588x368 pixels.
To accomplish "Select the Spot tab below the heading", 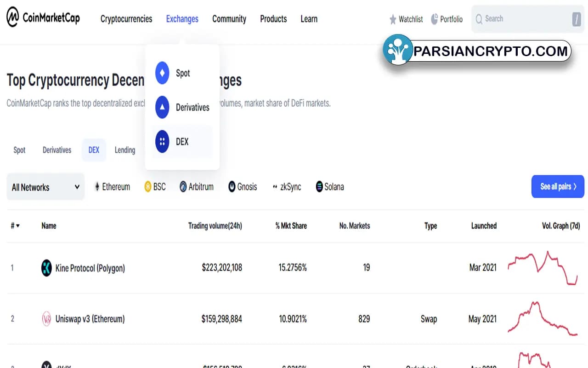I will (x=19, y=150).
